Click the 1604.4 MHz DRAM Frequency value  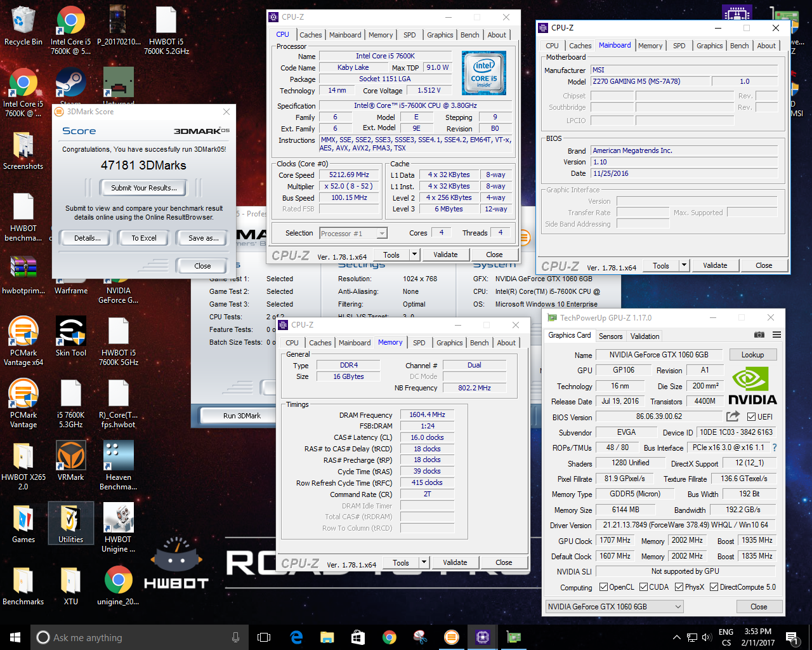[x=427, y=415]
